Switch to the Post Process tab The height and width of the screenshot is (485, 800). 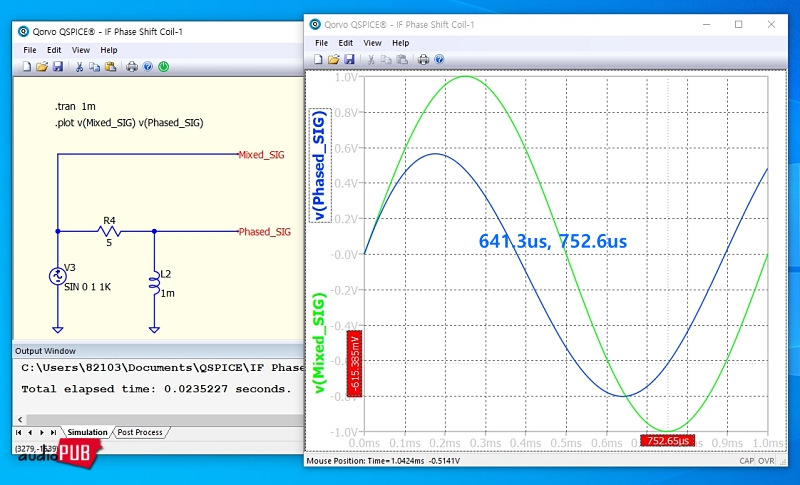[140, 432]
